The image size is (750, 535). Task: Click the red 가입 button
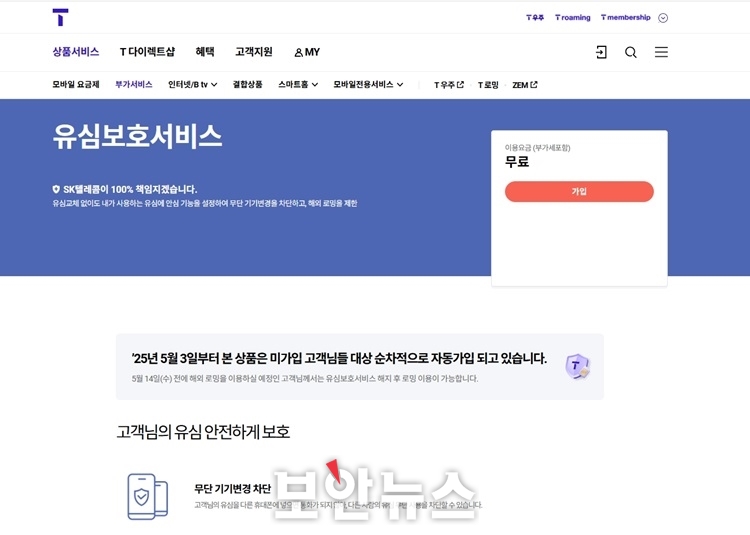[x=579, y=191]
